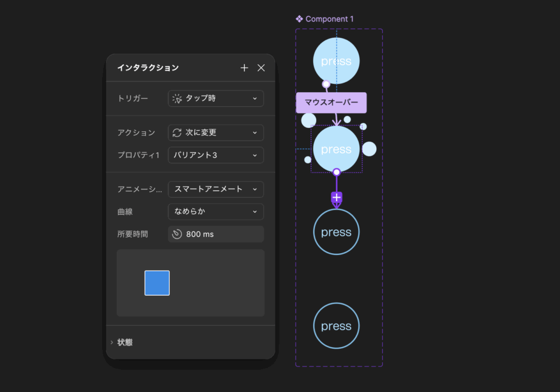Click the purple plus badge on the connector
This screenshot has height=392, width=560.
point(337,198)
